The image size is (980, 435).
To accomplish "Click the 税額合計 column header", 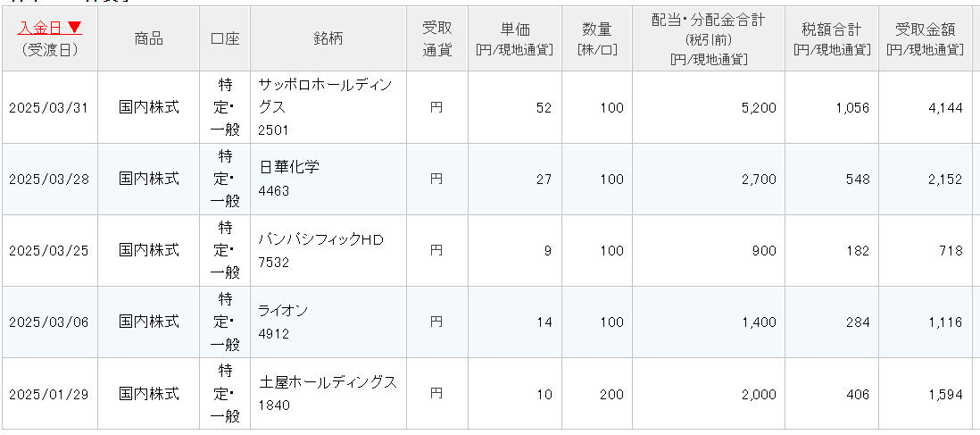I will [831, 30].
